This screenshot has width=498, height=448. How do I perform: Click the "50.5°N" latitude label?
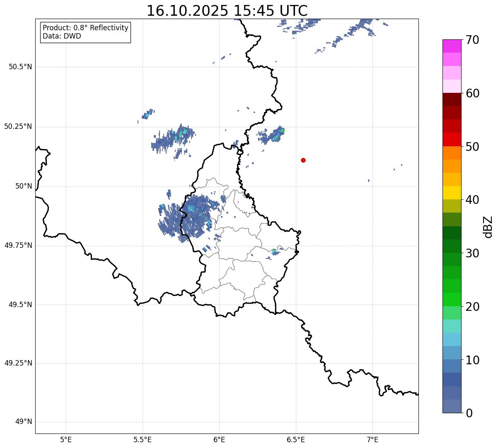pyautogui.click(x=20, y=67)
